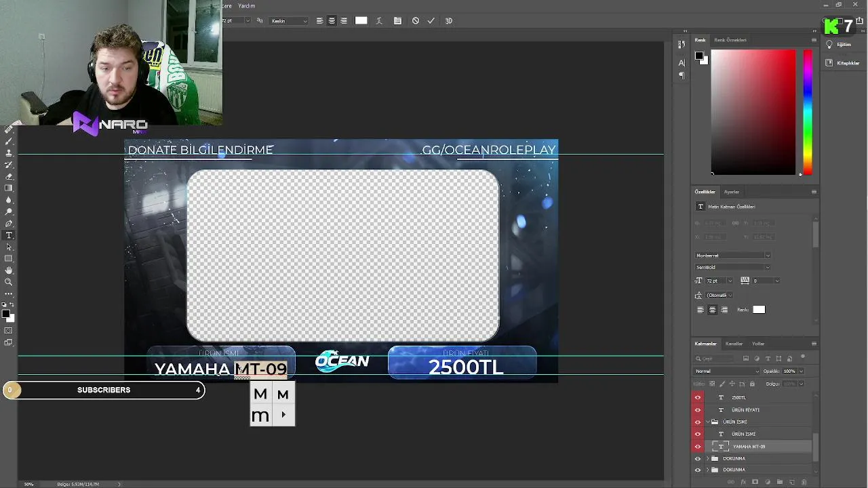
Task: Open the Edit Toolbar three-dots menu
Action: pos(9,293)
